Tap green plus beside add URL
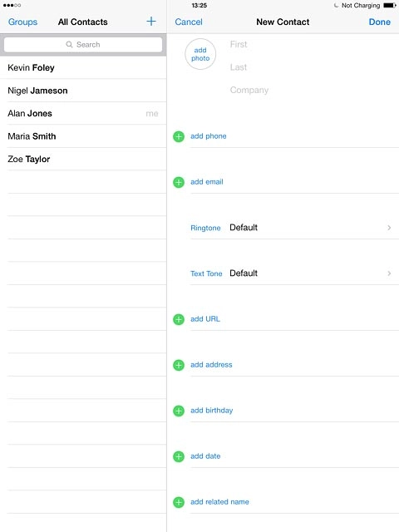Image resolution: width=399 pixels, height=532 pixels. 179,319
